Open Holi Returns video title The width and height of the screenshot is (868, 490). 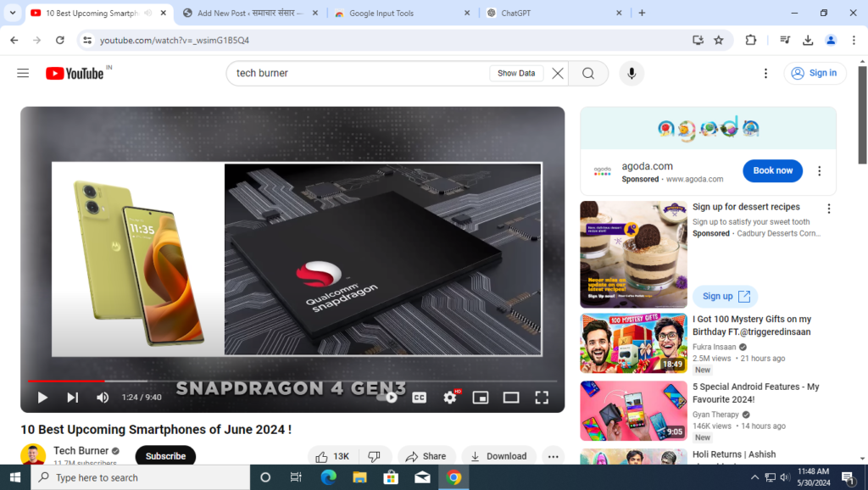pyautogui.click(x=734, y=454)
